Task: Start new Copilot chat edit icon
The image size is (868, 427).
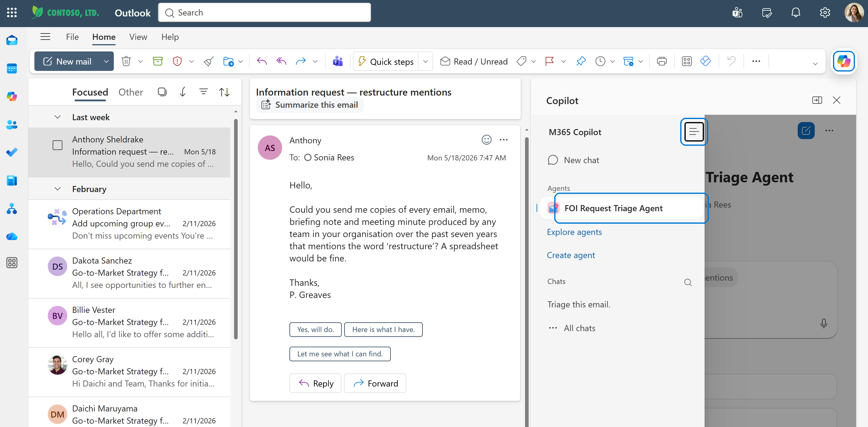Action: coord(806,131)
